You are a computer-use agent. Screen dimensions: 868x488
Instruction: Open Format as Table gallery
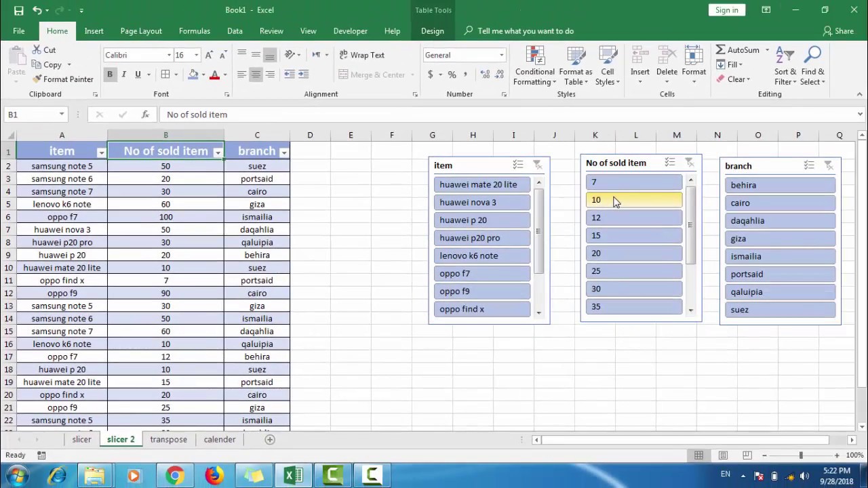pyautogui.click(x=576, y=66)
